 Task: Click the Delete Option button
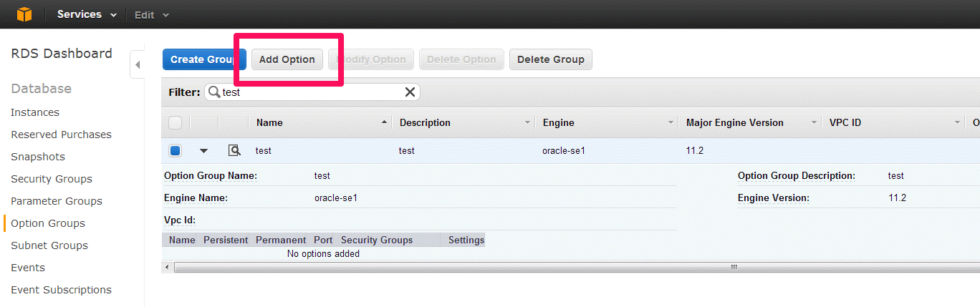click(x=461, y=59)
